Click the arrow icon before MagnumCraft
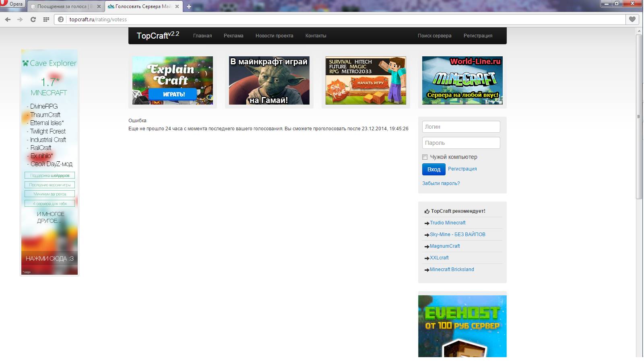The height and width of the screenshot is (362, 644). click(x=427, y=247)
